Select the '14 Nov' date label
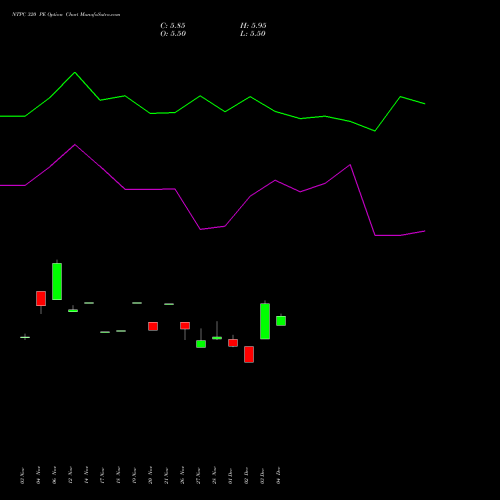 (x=86, y=475)
